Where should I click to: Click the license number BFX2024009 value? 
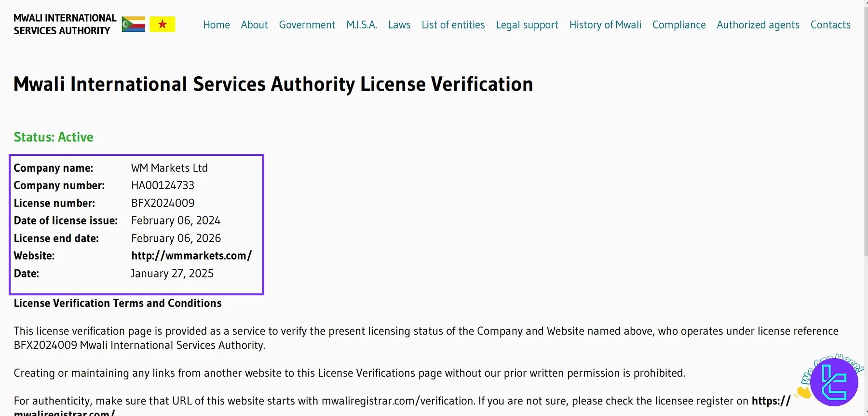(163, 203)
